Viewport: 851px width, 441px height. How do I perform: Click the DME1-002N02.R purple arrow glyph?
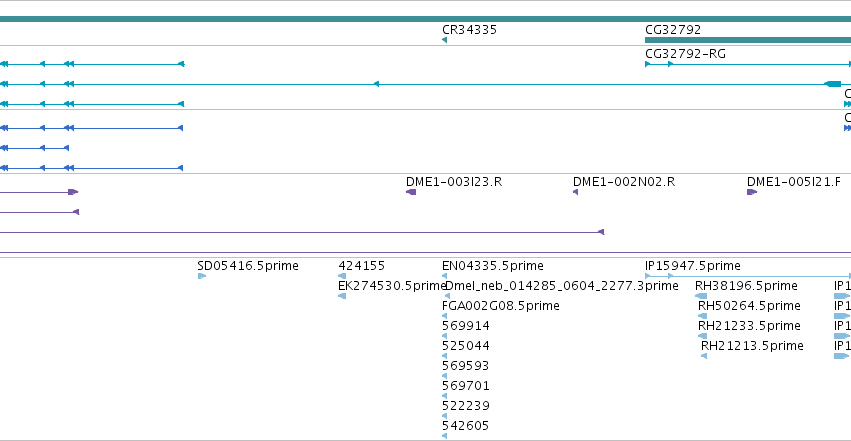pyautogui.click(x=575, y=192)
